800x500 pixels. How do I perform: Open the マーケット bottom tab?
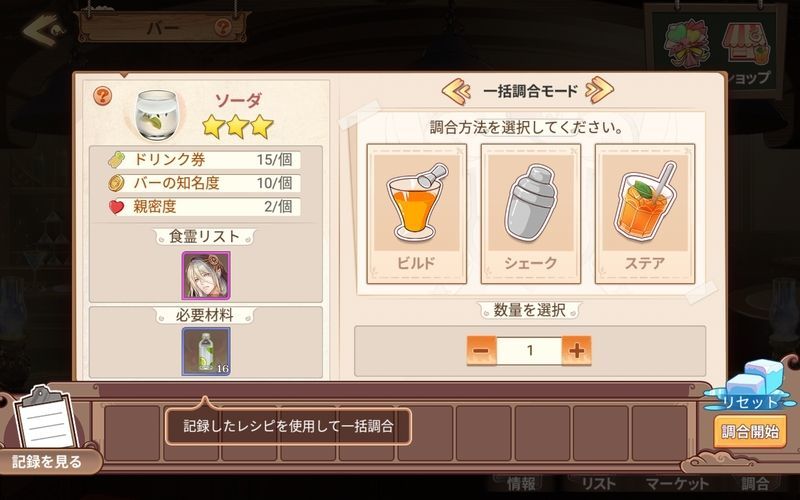point(677,483)
